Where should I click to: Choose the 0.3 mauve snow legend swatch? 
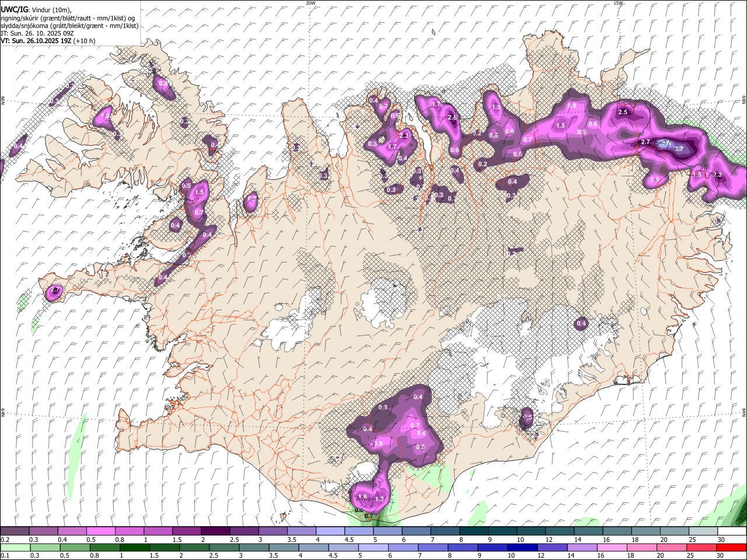43,531
